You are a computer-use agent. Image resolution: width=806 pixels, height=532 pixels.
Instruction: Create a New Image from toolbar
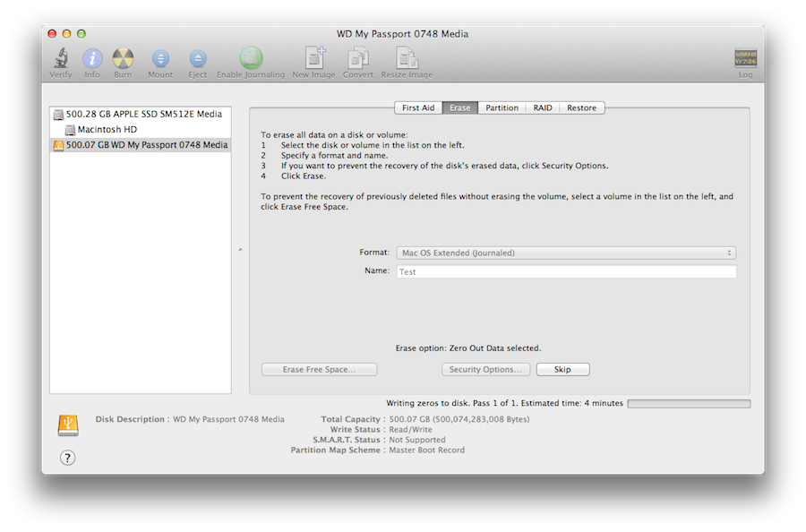(314, 57)
